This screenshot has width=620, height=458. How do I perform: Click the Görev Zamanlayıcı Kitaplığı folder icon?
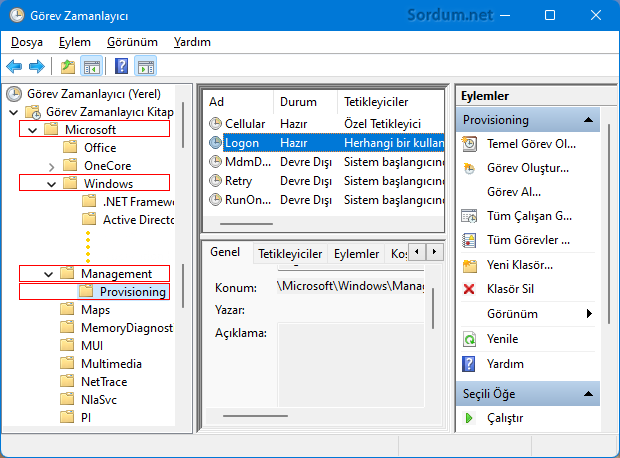(x=33, y=112)
